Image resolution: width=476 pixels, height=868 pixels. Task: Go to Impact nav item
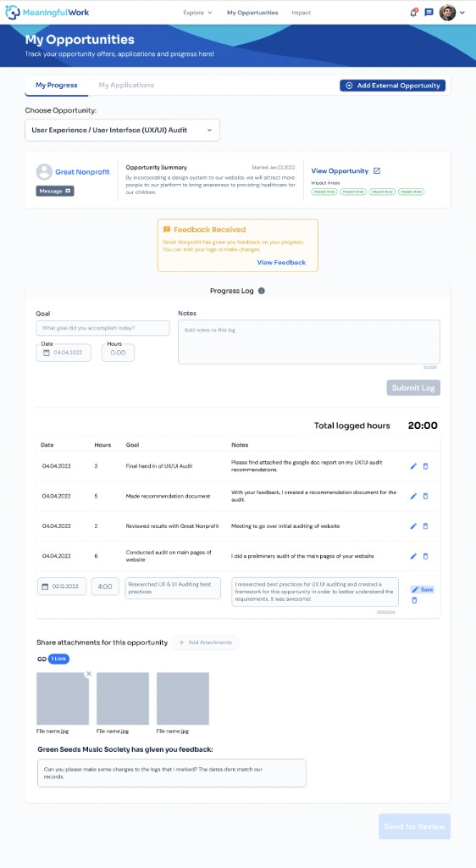pos(302,13)
